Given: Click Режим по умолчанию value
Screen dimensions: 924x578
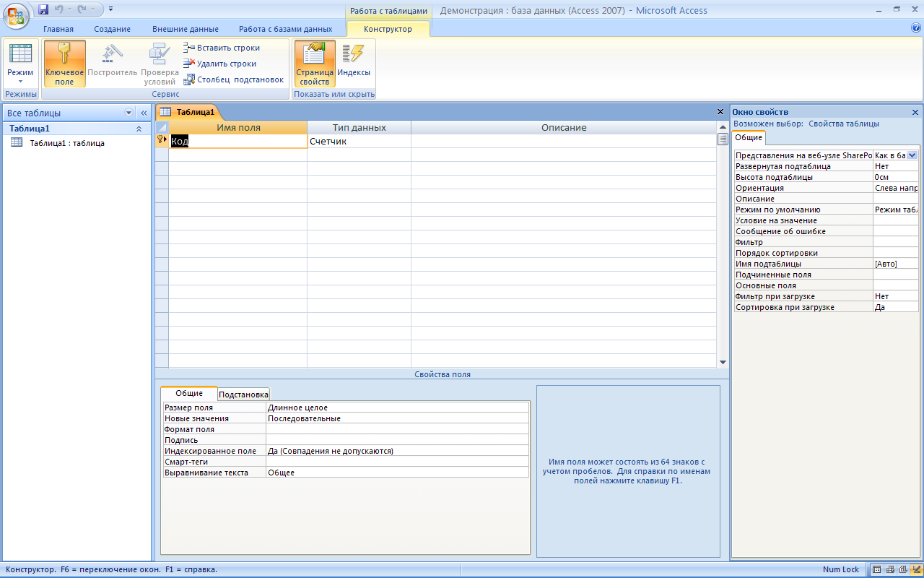Looking at the screenshot, I should point(896,210).
